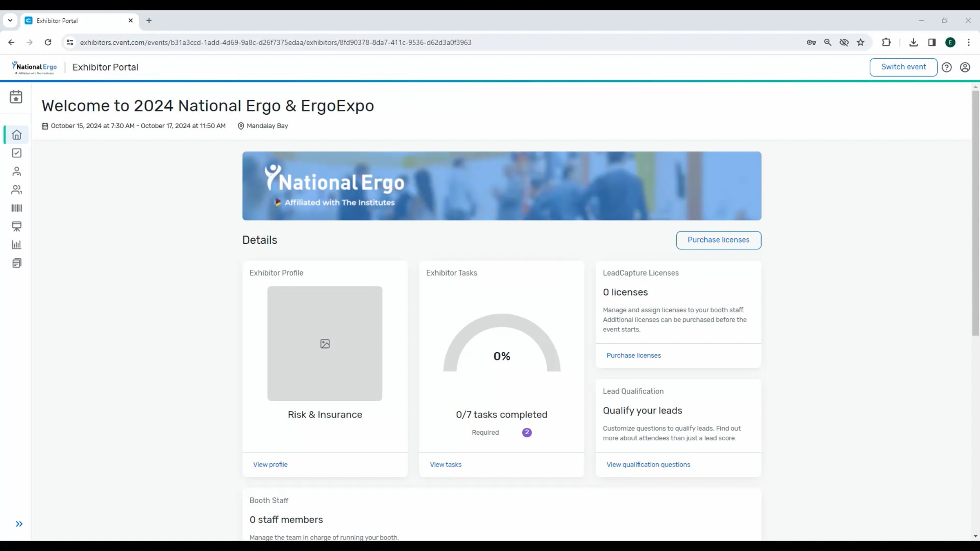Click the View tasks link
Viewport: 980px width, 551px height.
point(445,464)
